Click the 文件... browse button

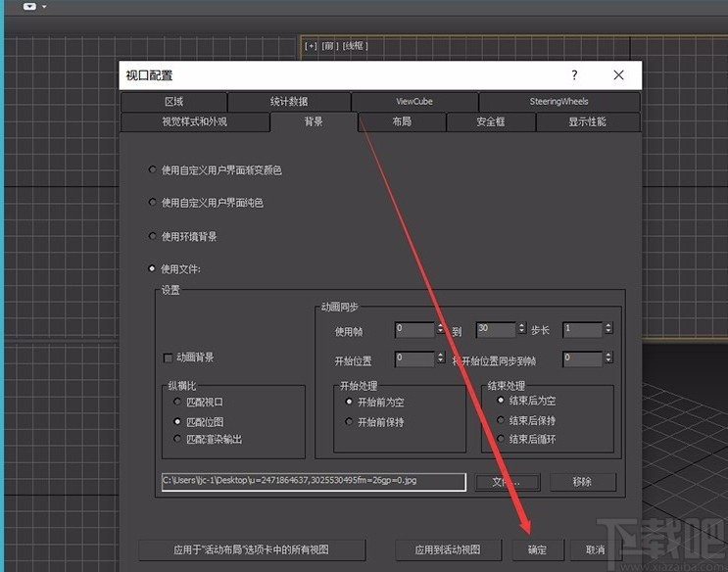[508, 483]
